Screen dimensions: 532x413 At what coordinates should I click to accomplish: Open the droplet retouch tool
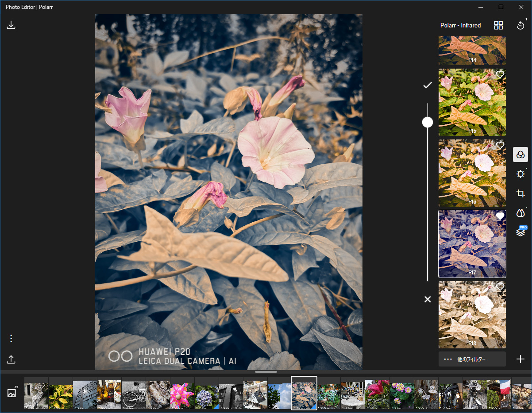coord(520,213)
